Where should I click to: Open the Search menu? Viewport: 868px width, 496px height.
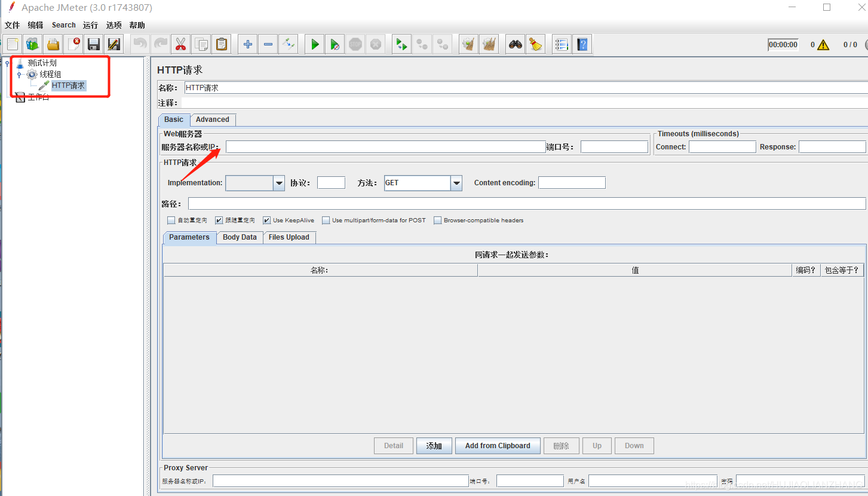[x=64, y=25]
